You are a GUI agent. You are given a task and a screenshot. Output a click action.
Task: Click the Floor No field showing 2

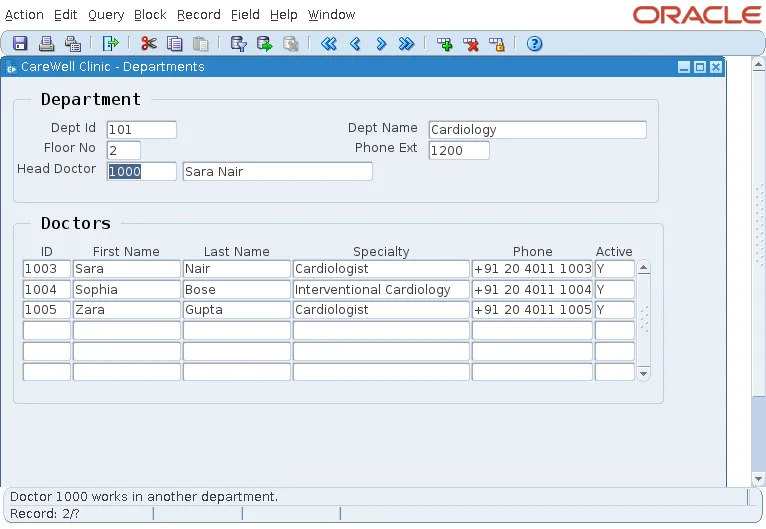tap(124, 150)
